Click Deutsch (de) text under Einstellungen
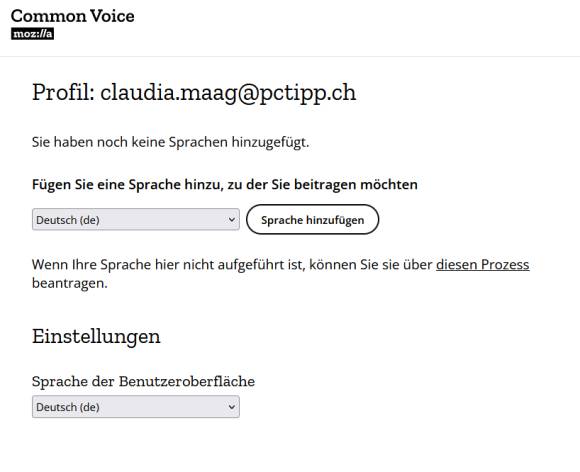This screenshot has width=580, height=472. coord(68,407)
